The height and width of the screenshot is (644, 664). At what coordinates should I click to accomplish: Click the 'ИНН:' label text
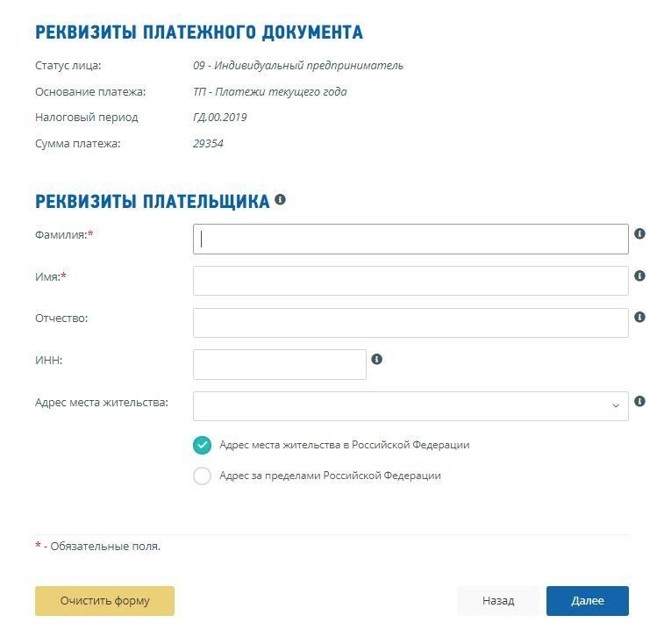pos(49,360)
